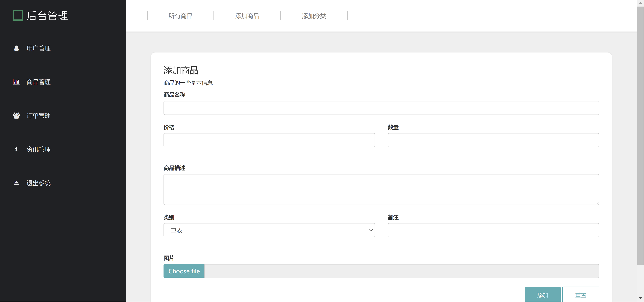644x302 pixels.
Task: Click the Choose file button
Action: point(184,271)
